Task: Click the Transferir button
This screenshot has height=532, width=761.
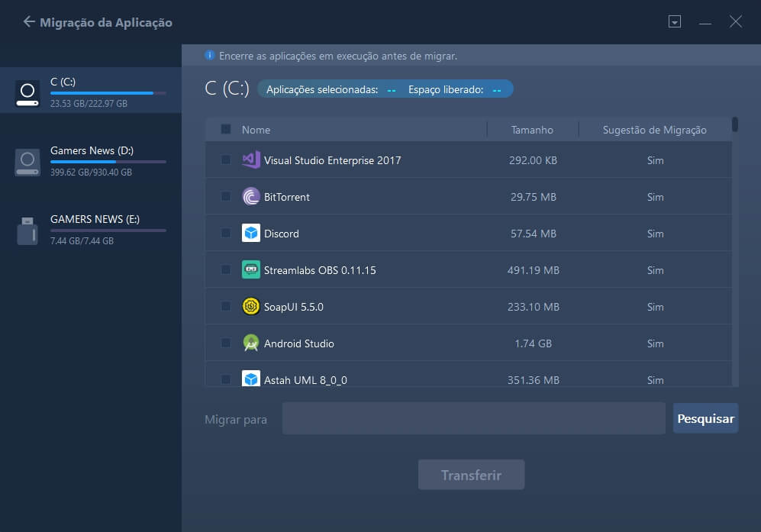Action: [x=471, y=474]
